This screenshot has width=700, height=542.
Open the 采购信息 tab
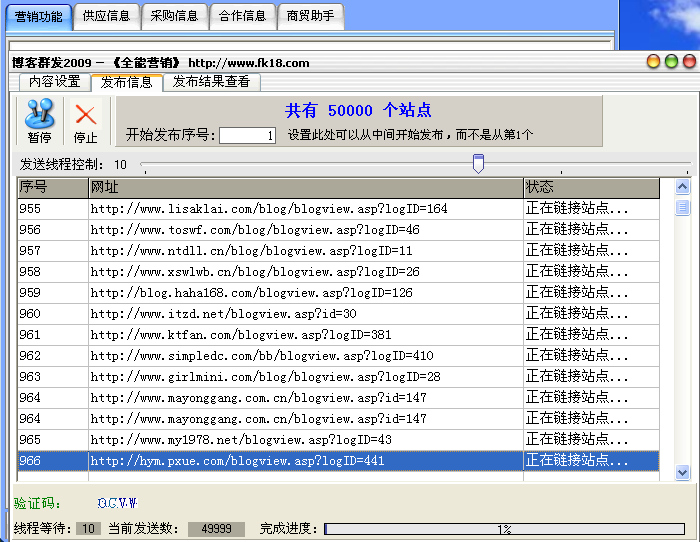coord(174,16)
